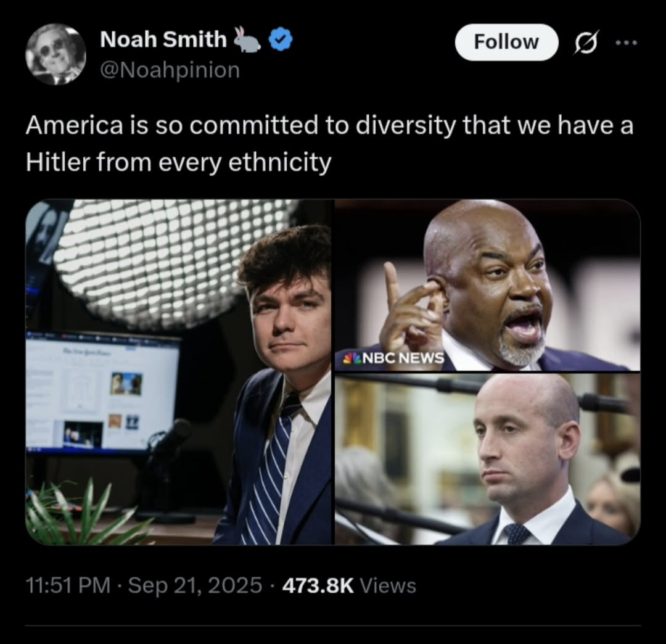Expand the bottom-right photo with dotted tie
Viewport: 666px width, 644px height.
(488, 459)
